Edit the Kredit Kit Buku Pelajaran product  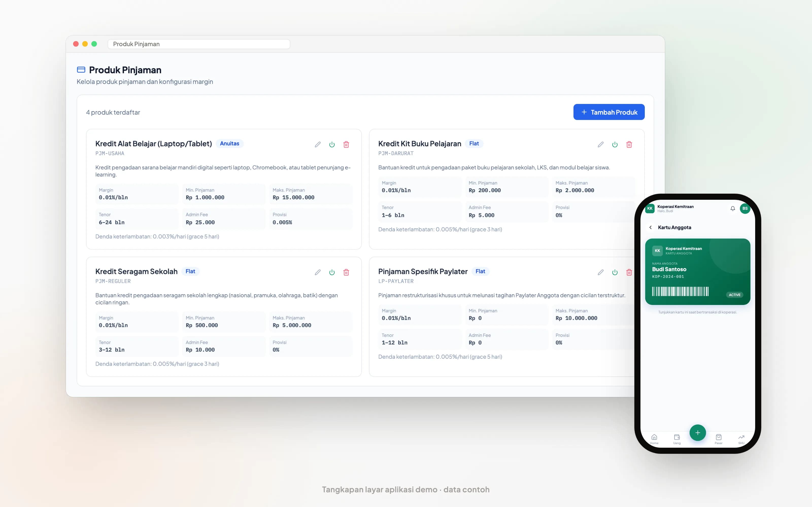[600, 144]
